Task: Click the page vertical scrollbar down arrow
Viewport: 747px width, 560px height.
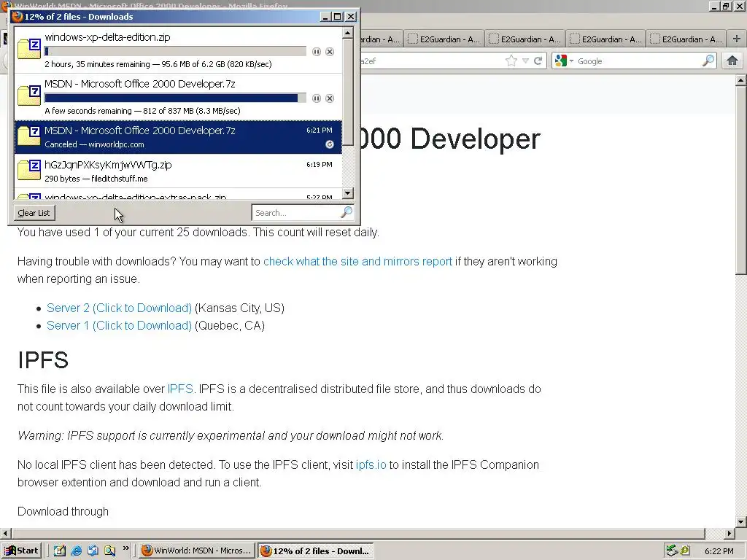Action: click(x=740, y=521)
